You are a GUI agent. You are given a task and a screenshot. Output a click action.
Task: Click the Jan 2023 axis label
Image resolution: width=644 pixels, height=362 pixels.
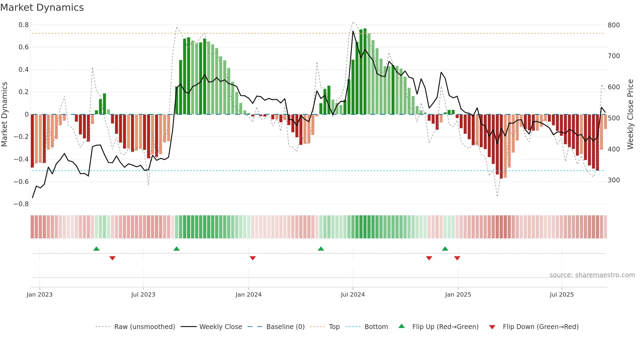pos(40,294)
